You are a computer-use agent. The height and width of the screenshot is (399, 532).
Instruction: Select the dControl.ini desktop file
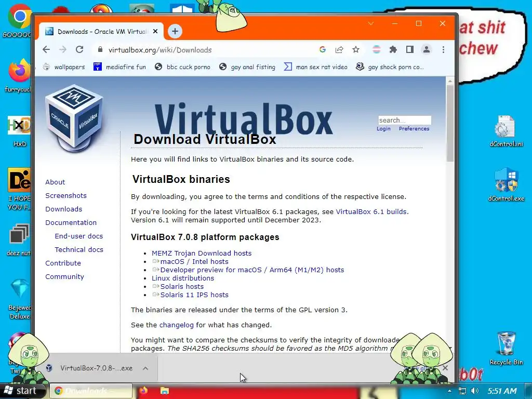click(x=506, y=131)
